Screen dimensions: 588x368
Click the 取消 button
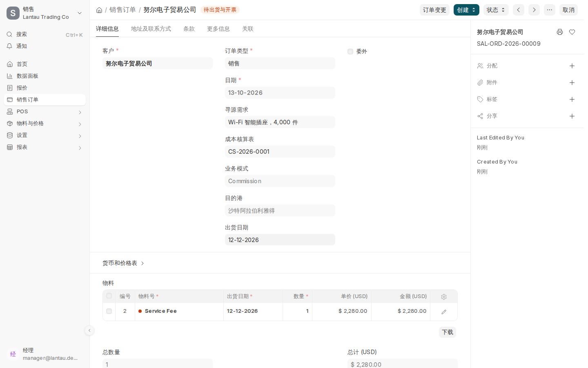point(568,10)
